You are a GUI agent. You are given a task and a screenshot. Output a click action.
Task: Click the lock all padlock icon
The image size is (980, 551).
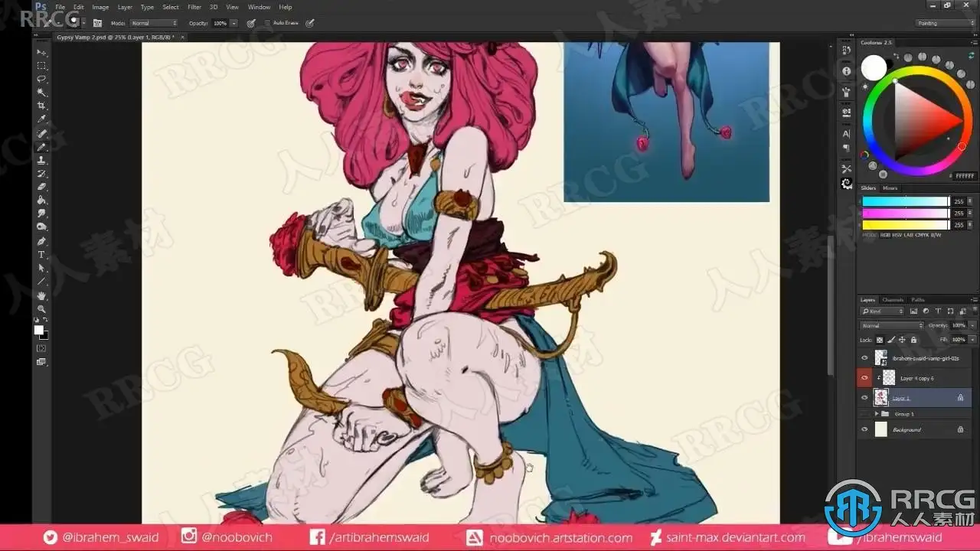point(913,340)
